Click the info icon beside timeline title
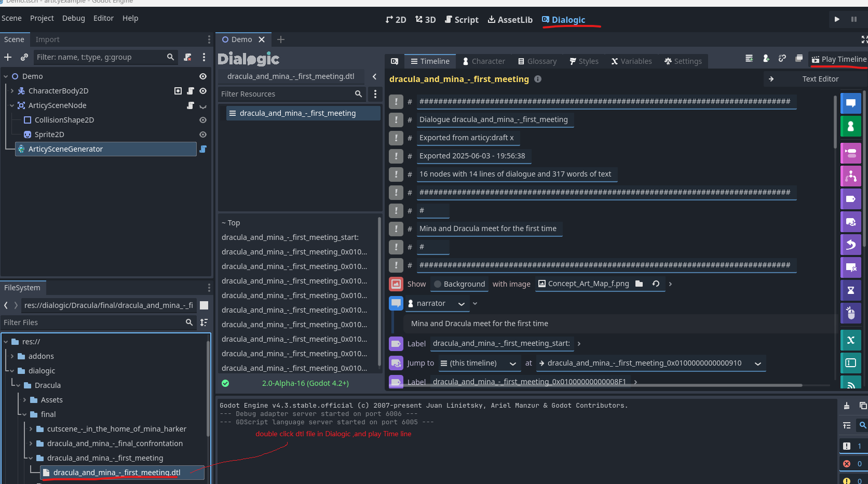 [538, 79]
